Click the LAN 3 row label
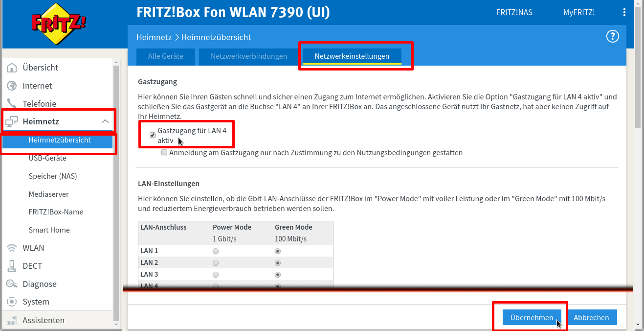The height and width of the screenshot is (331, 644). point(149,274)
